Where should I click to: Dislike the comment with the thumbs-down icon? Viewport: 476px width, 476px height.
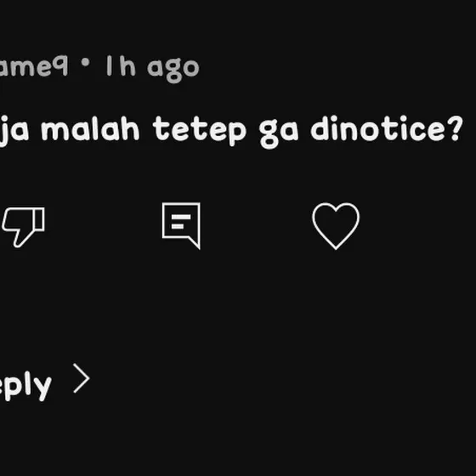point(24,227)
